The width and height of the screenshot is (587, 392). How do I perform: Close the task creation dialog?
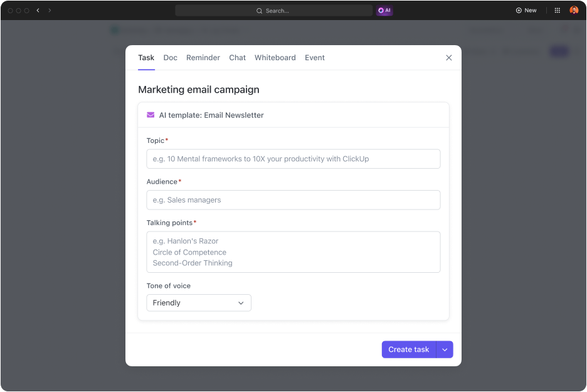[448, 58]
